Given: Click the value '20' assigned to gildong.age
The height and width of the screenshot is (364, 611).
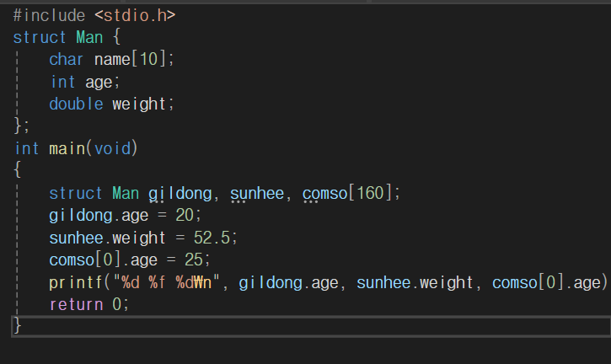Looking at the screenshot, I should (185, 216).
